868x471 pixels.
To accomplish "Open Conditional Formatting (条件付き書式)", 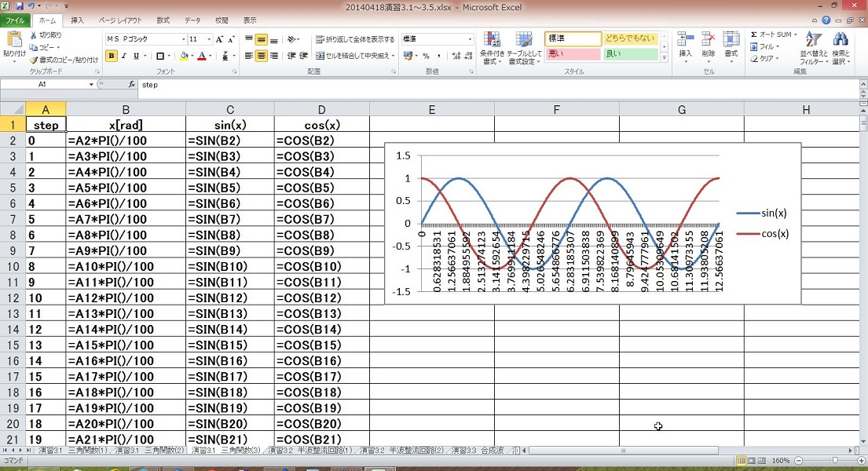I will pyautogui.click(x=492, y=46).
